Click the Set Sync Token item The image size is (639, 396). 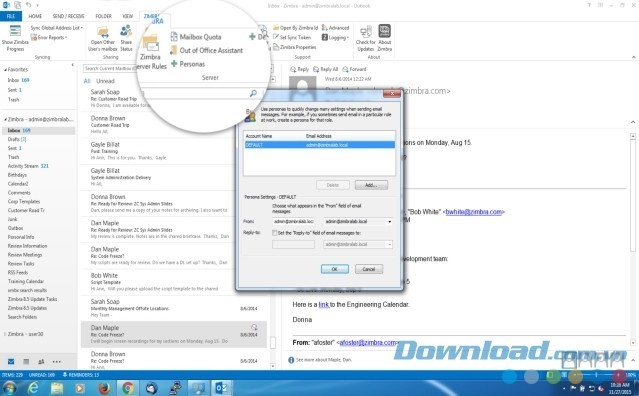(292, 37)
